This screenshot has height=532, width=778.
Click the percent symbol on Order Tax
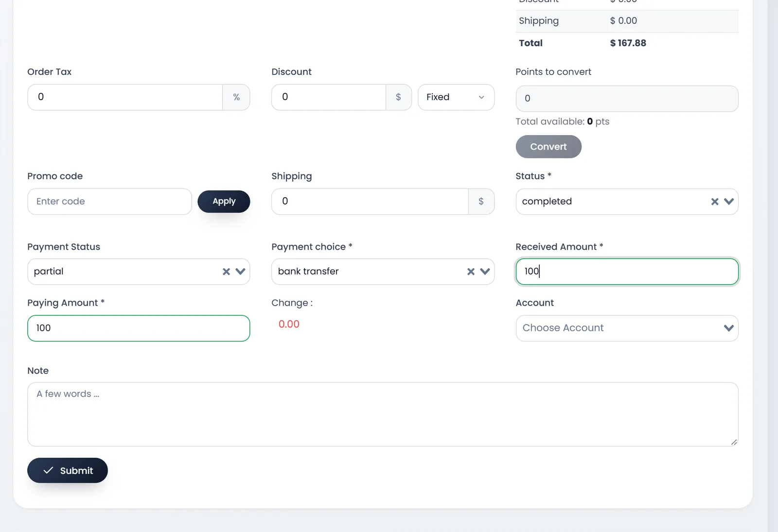click(x=236, y=97)
